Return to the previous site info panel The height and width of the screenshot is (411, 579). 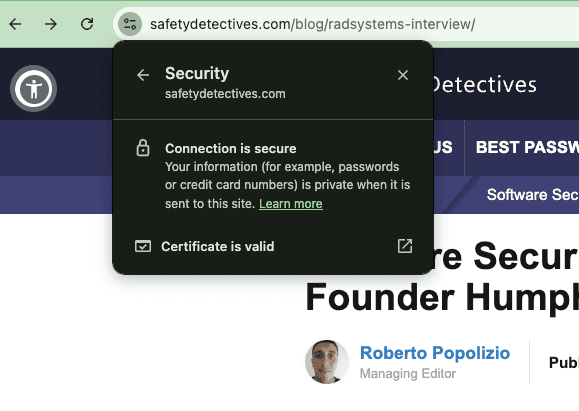[x=143, y=75]
